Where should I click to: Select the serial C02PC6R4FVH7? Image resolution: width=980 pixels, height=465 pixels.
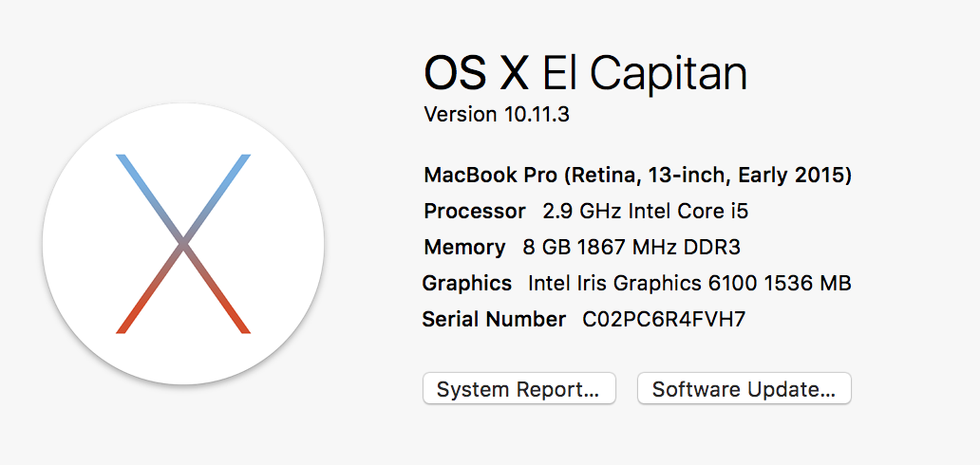(664, 320)
